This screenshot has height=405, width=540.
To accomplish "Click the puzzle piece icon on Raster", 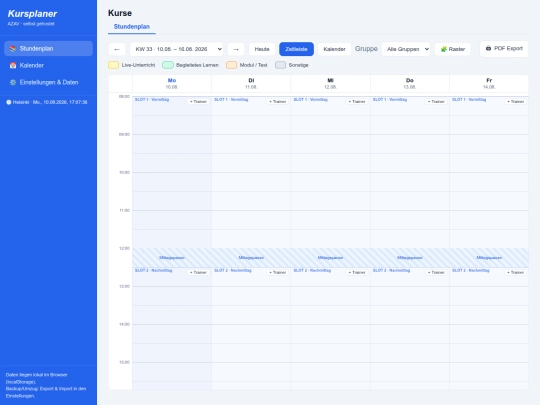I will (x=444, y=49).
